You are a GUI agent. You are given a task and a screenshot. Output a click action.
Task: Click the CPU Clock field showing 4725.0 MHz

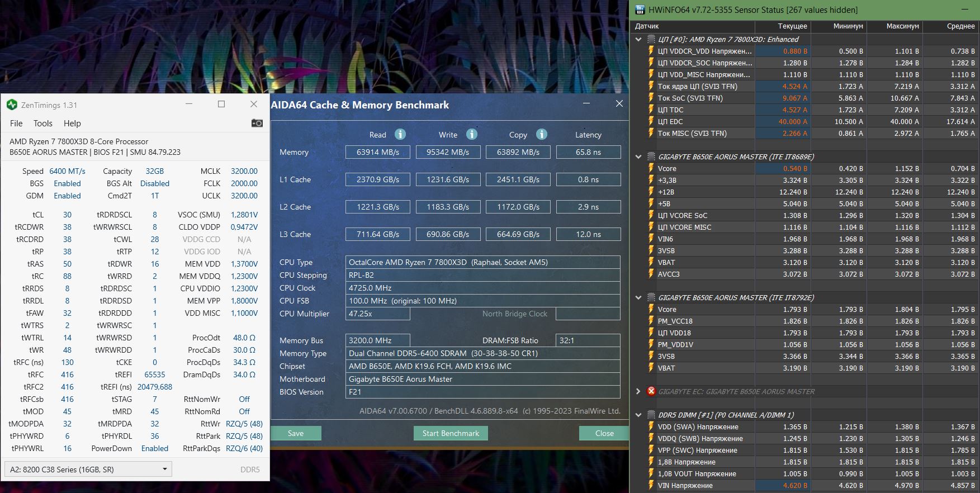[483, 288]
